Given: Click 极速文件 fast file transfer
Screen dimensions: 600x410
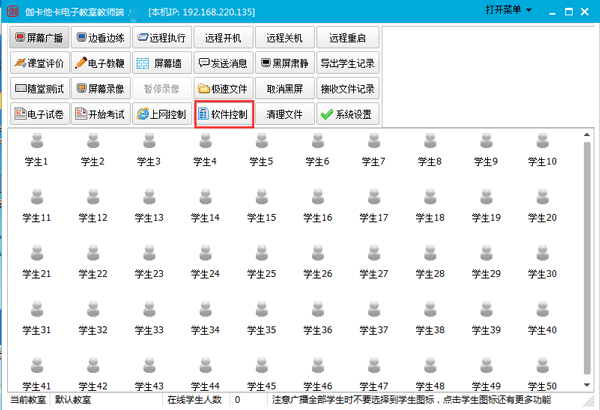Looking at the screenshot, I should click(x=223, y=88).
